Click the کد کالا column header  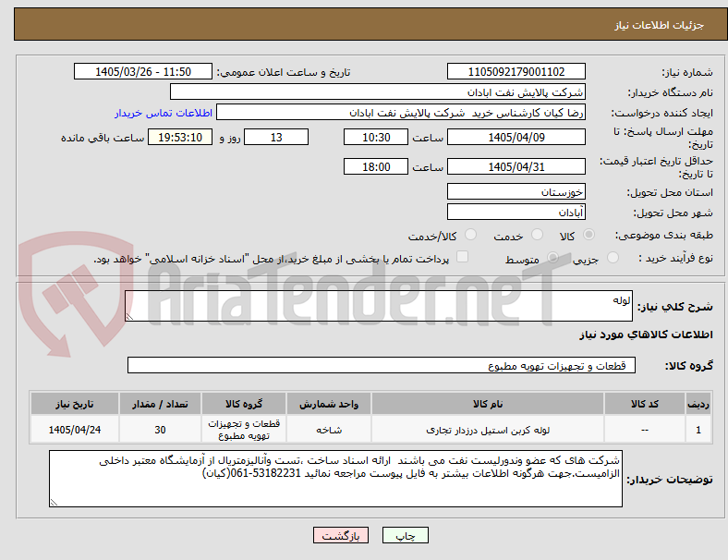click(645, 404)
